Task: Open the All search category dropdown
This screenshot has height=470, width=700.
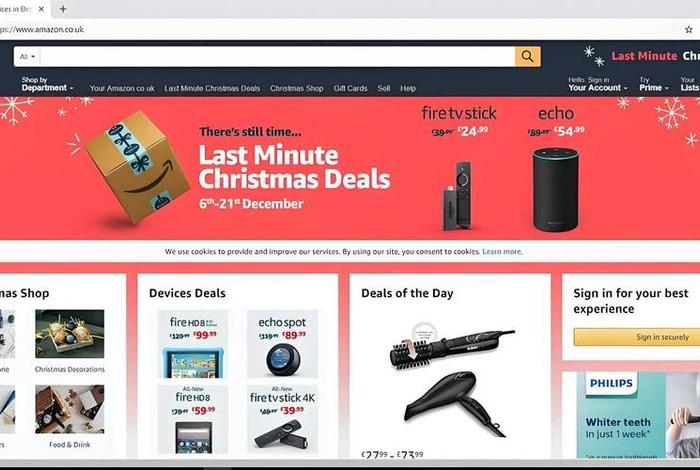Action: (x=28, y=57)
